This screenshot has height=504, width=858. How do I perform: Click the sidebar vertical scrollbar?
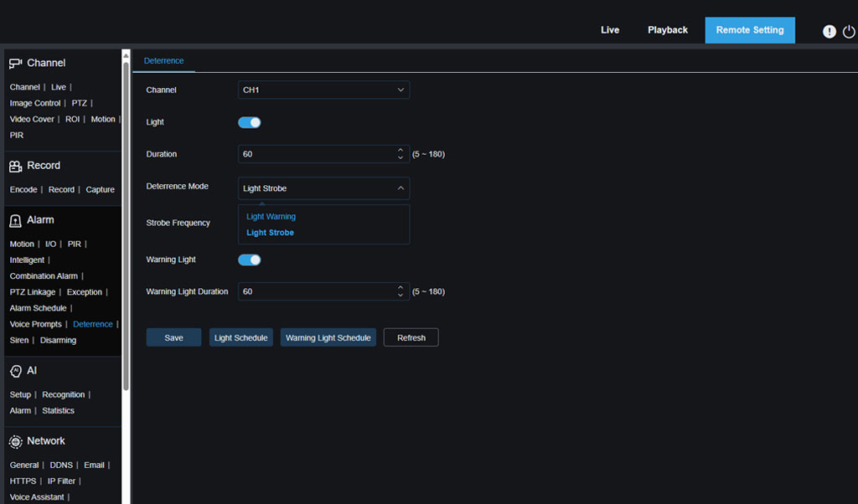click(126, 226)
